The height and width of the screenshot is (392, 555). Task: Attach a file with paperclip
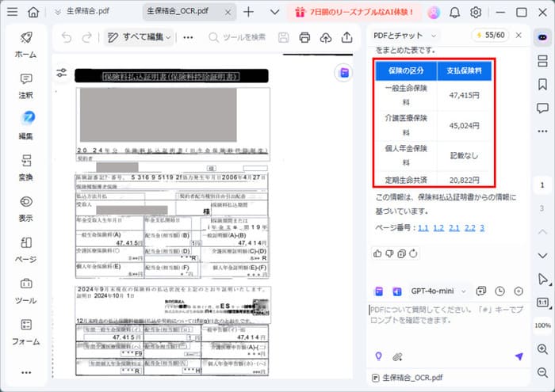[x=397, y=357]
